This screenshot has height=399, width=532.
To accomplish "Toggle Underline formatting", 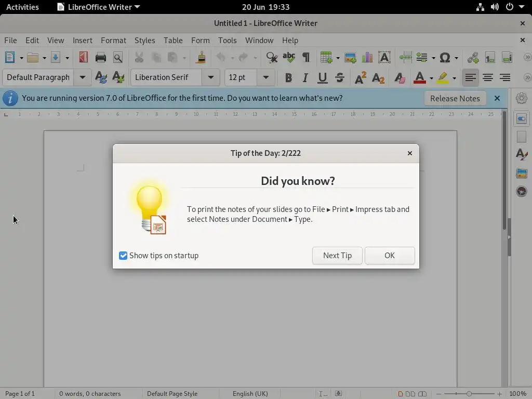I will [322, 78].
